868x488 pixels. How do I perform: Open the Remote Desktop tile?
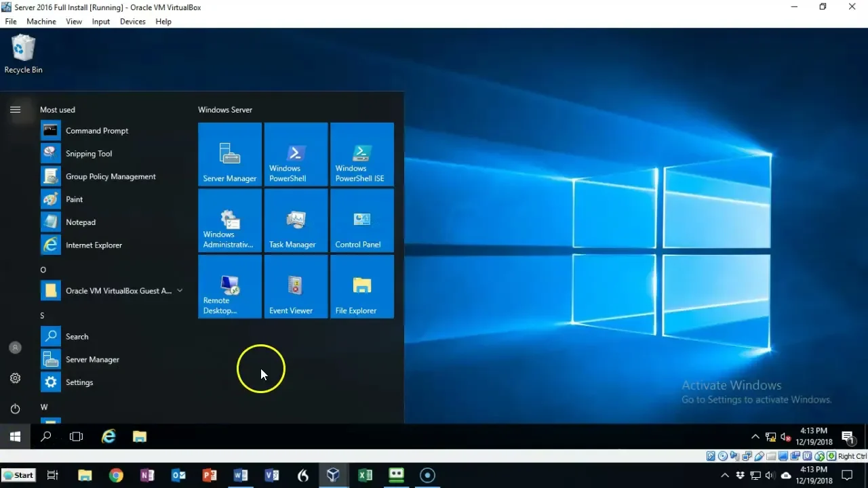229,286
